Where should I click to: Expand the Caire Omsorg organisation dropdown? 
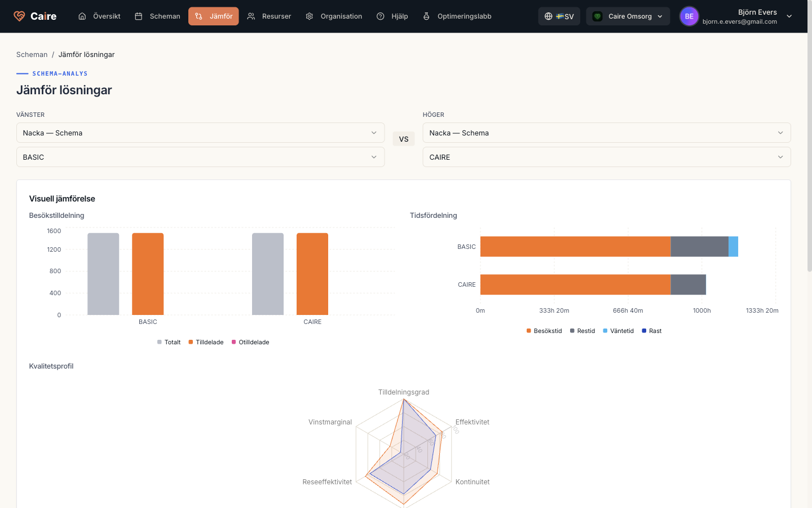point(628,16)
